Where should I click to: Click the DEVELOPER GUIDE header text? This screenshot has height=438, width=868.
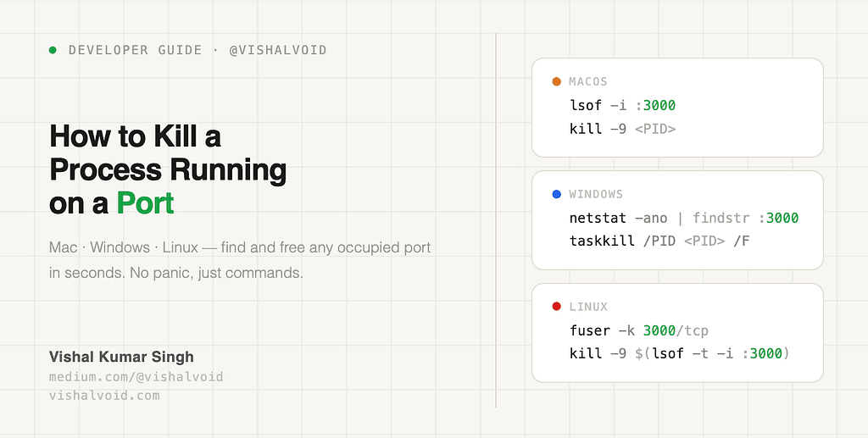pos(136,50)
